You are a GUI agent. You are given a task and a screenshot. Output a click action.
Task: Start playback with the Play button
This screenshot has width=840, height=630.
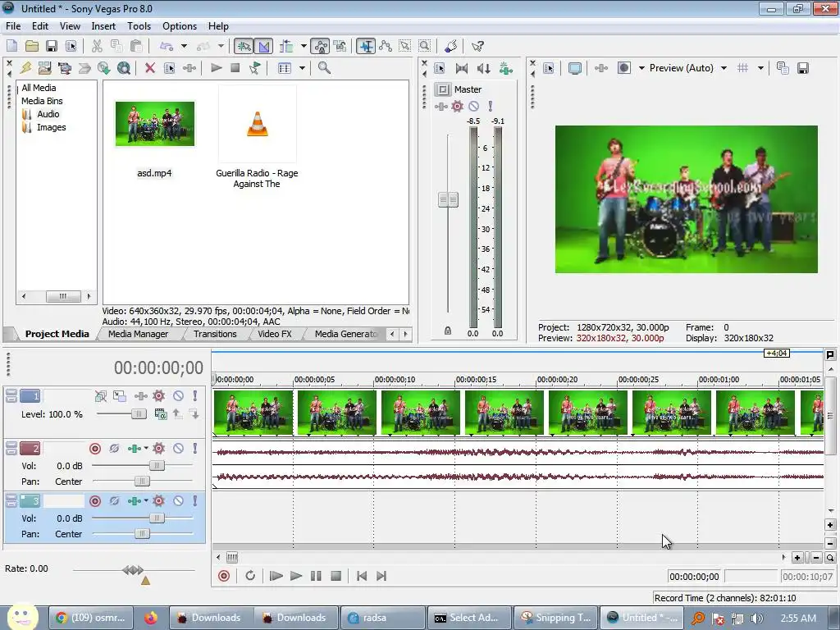point(295,576)
